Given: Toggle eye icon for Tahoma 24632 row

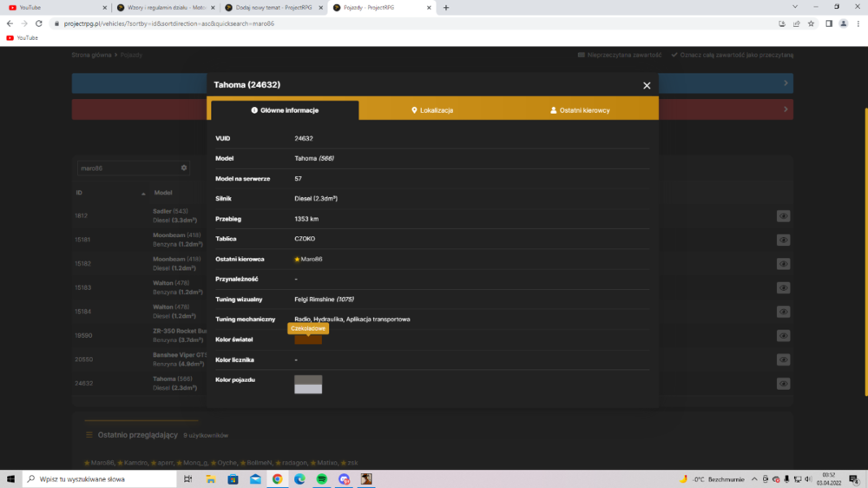Looking at the screenshot, I should tap(783, 383).
